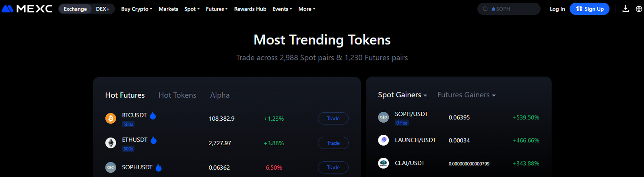Image resolution: width=644 pixels, height=177 pixels.
Task: Open the Futures Gainers dropdown
Action: point(466,95)
